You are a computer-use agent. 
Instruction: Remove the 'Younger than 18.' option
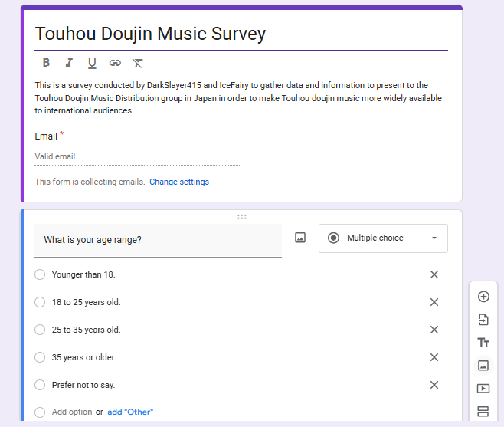(x=434, y=274)
